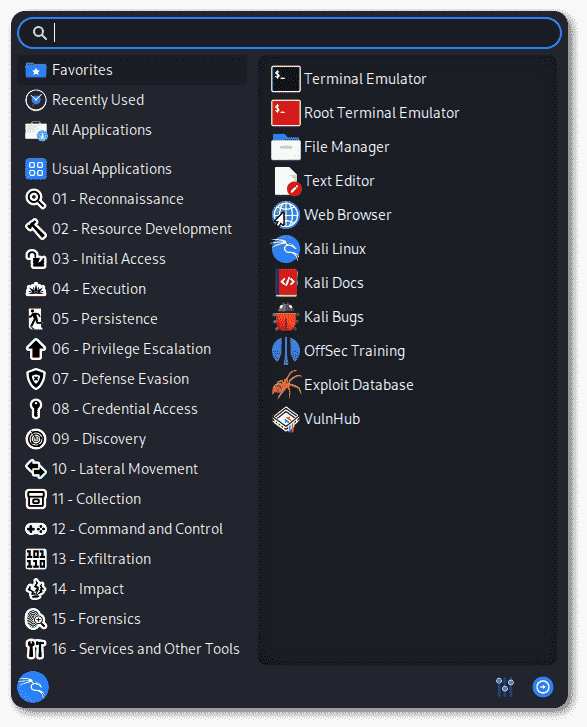The width and height of the screenshot is (587, 727).
Task: Select 06 - Privilege Escalation category
Action: pyautogui.click(x=132, y=349)
